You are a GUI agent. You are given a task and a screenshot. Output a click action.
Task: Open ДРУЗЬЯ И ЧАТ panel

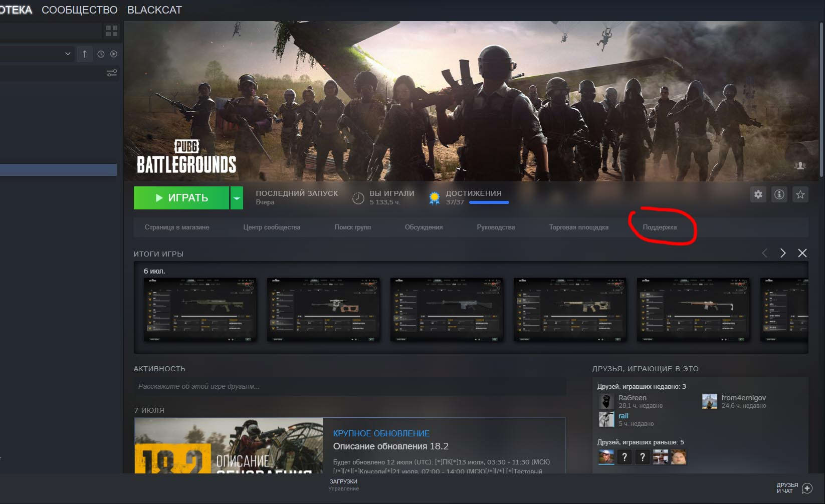click(x=787, y=488)
